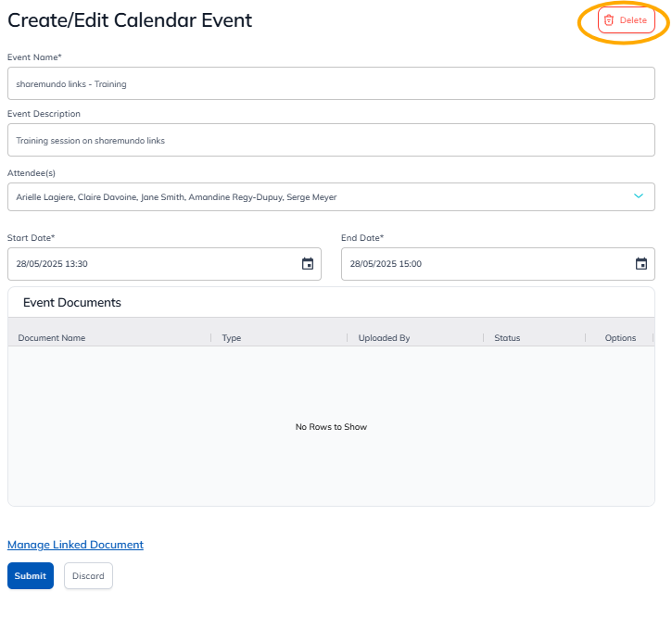Screen dimensions: 672x629
Task: Sort by the Document Name column header
Action: tap(52, 338)
